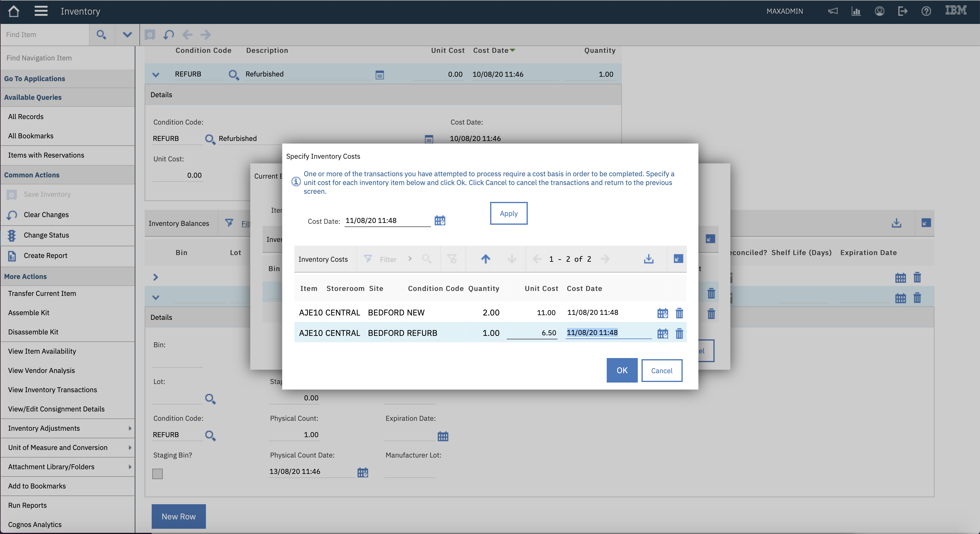This screenshot has width=980, height=534.
Task: Open calendar for the REFURB row cost date
Action: 662,334
